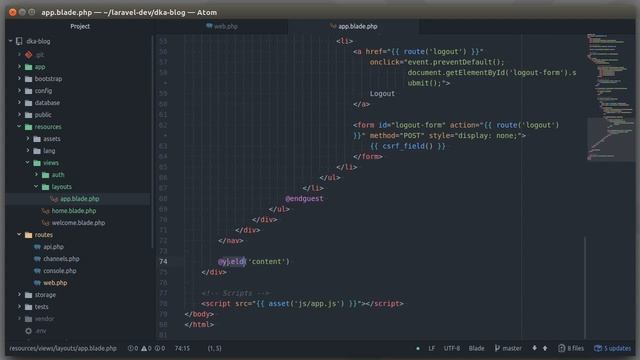This screenshot has height=360, width=640.
Task: Expand the .git folder chevron
Action: (x=19, y=54)
